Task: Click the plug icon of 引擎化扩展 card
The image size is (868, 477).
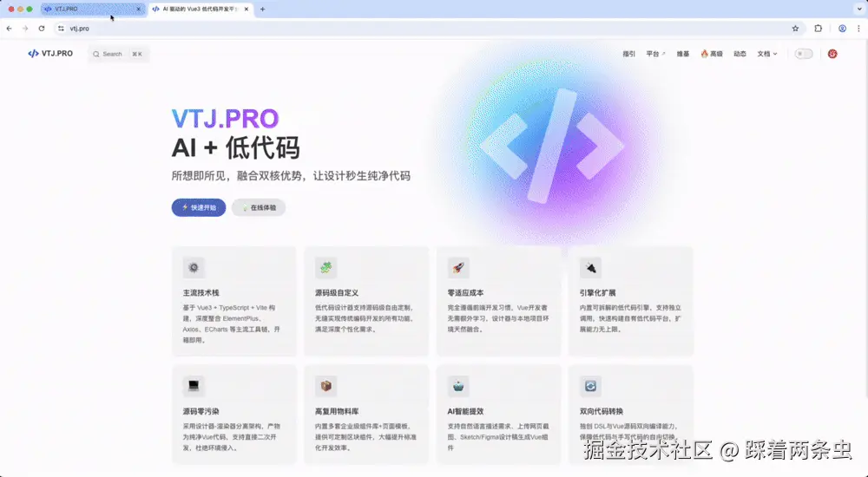Action: (x=590, y=268)
